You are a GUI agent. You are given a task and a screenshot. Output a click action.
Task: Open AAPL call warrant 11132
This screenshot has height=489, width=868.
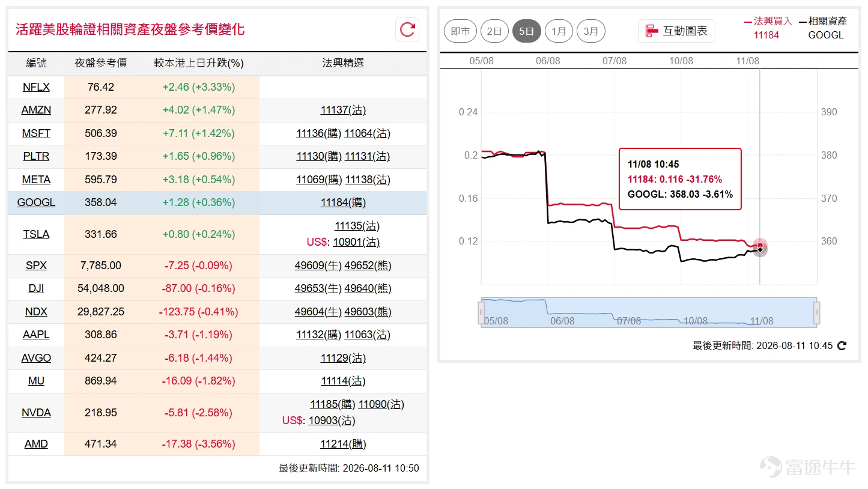(x=319, y=335)
